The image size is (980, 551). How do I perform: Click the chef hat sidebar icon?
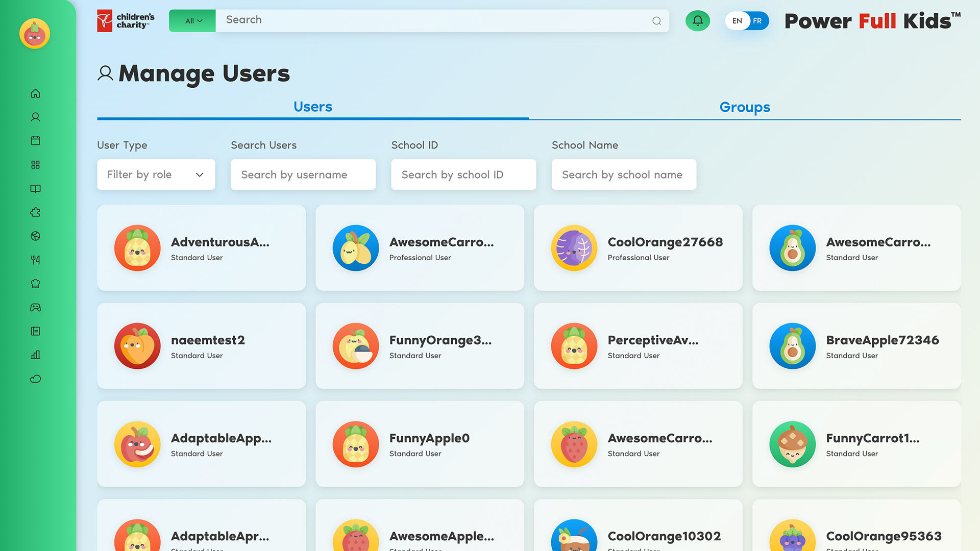click(x=35, y=284)
